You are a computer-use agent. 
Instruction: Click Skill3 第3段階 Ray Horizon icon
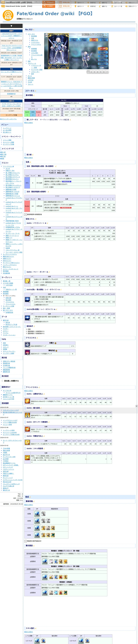point(27,318)
